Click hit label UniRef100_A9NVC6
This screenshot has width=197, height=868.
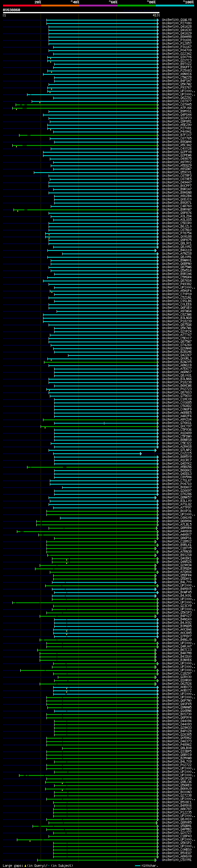pyautogui.click(x=177, y=74)
